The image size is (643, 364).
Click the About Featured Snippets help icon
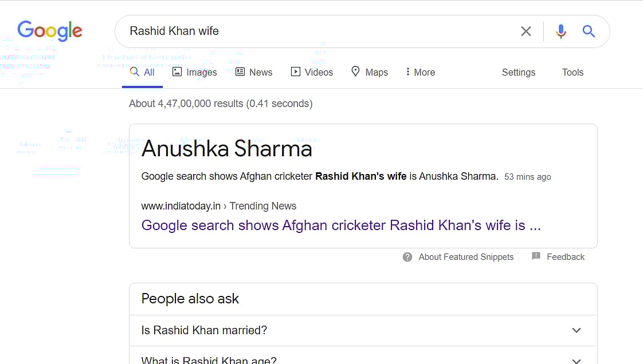click(x=407, y=257)
